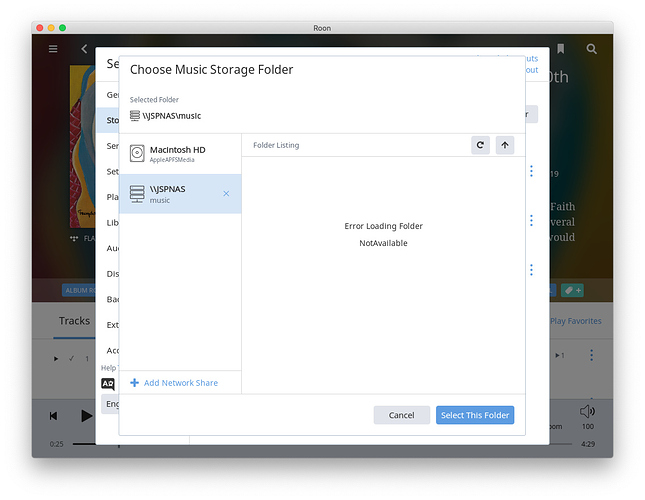
Task: Select Macintosh HD drive
Action: [x=180, y=154]
